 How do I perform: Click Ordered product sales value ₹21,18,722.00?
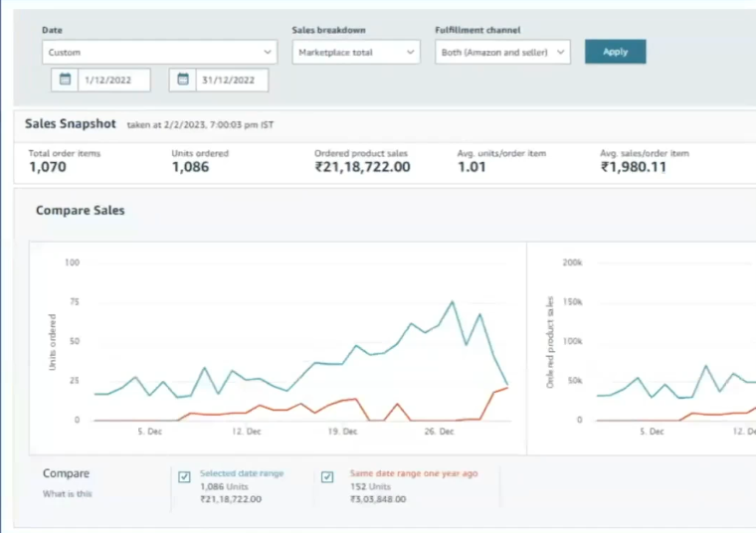362,167
